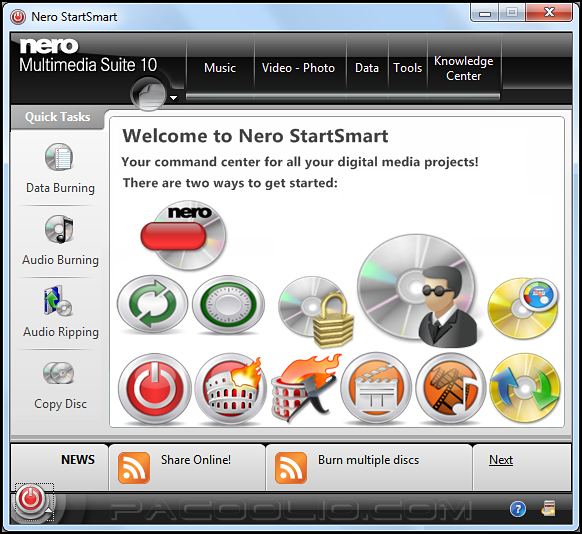Click the title bar Nero StartSmart app icon
The image size is (582, 534).
coord(18,17)
